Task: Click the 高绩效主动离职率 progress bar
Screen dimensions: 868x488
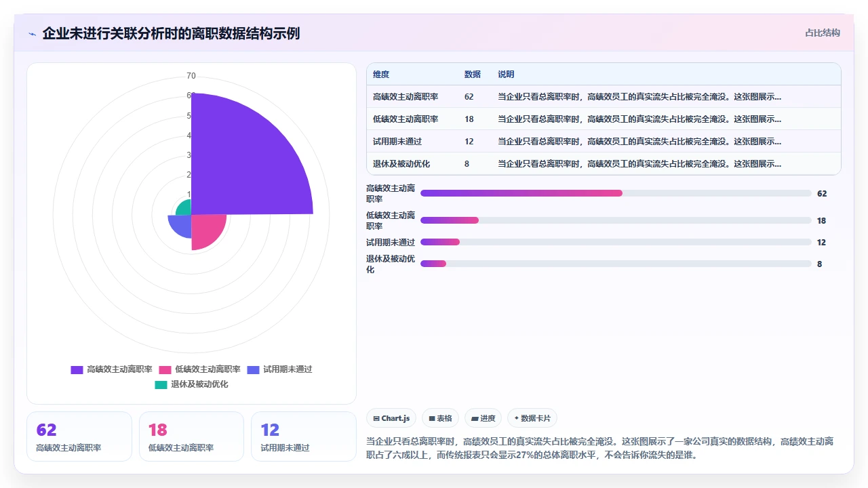Action: pyautogui.click(x=616, y=193)
